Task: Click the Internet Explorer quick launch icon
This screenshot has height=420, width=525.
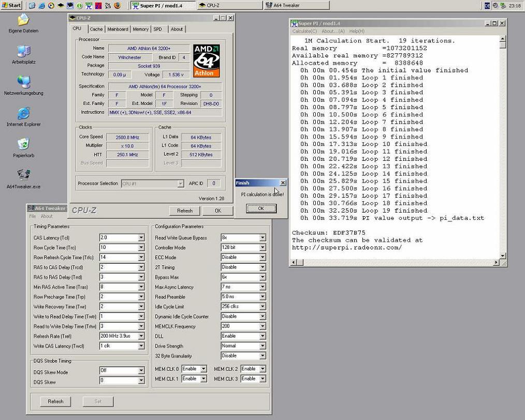Action: click(41, 5)
